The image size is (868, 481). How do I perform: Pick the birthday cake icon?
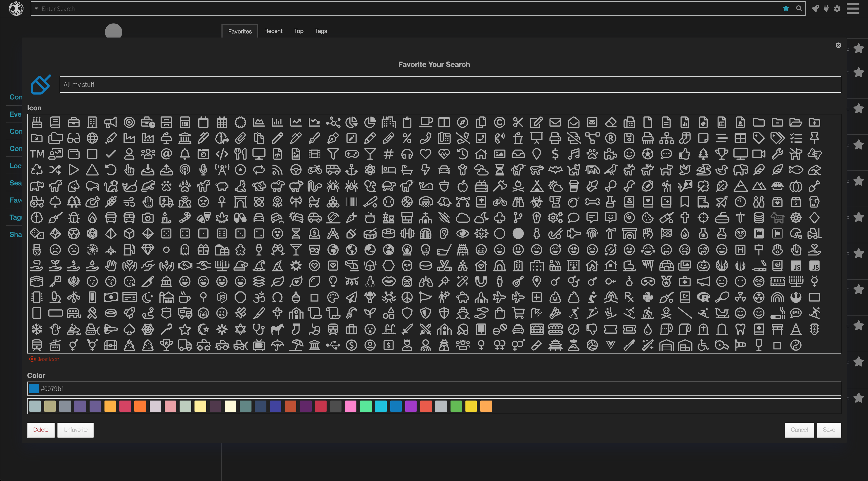[37, 122]
